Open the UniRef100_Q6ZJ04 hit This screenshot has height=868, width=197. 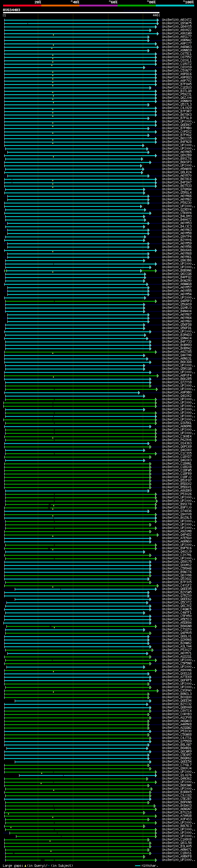click(177, 98)
